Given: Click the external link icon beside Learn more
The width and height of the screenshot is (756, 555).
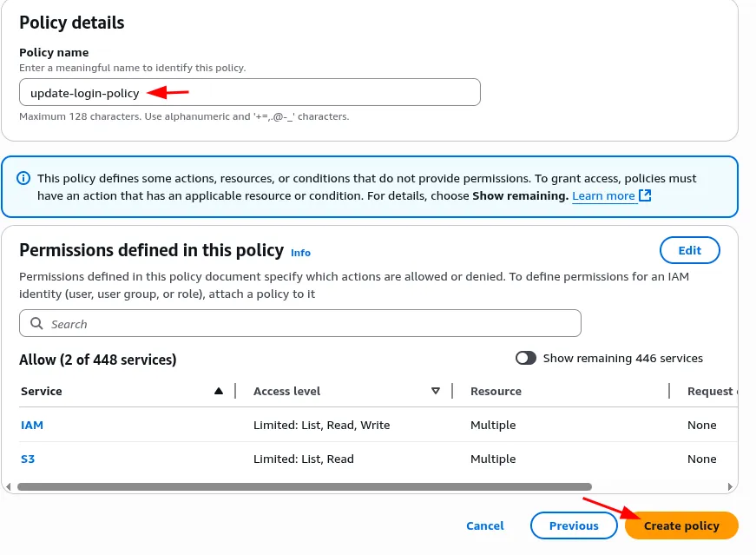Looking at the screenshot, I should (x=645, y=195).
